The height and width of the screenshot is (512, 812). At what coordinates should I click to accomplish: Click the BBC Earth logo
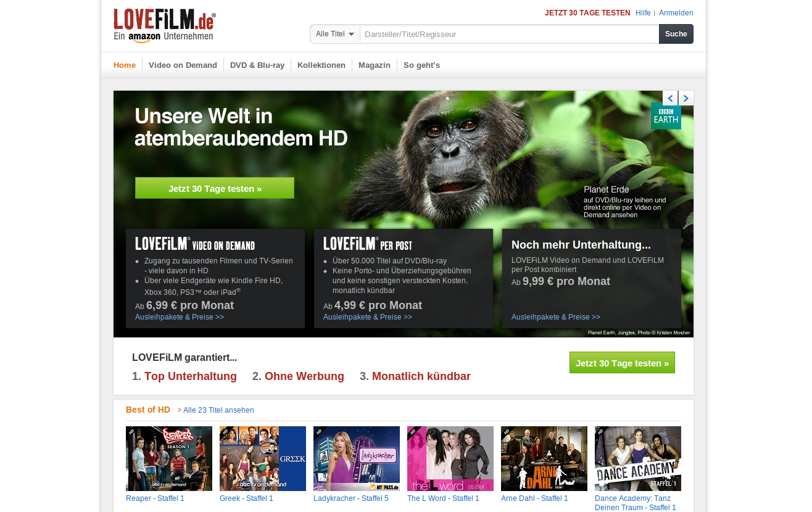[666, 116]
